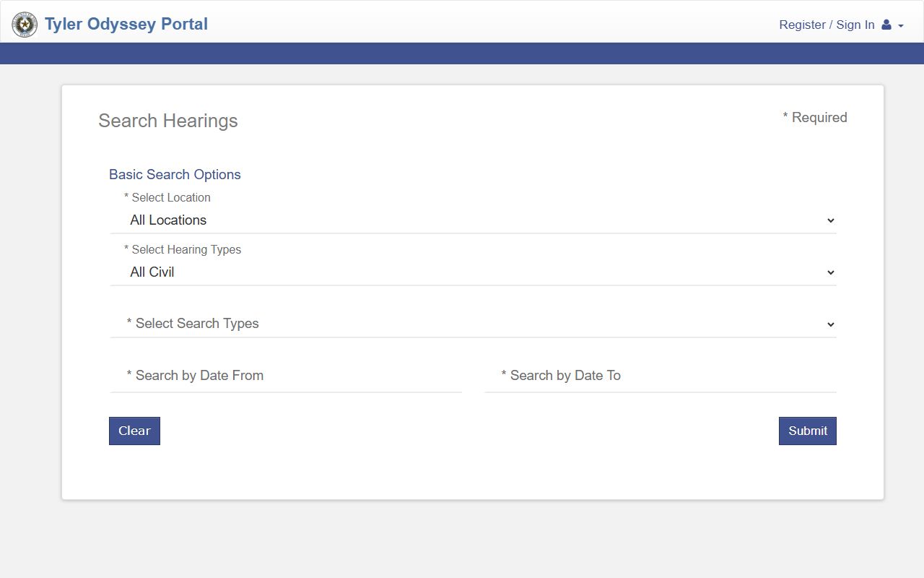The height and width of the screenshot is (578, 924).
Task: Open the Select Hearing Types dropdown
Action: click(474, 272)
